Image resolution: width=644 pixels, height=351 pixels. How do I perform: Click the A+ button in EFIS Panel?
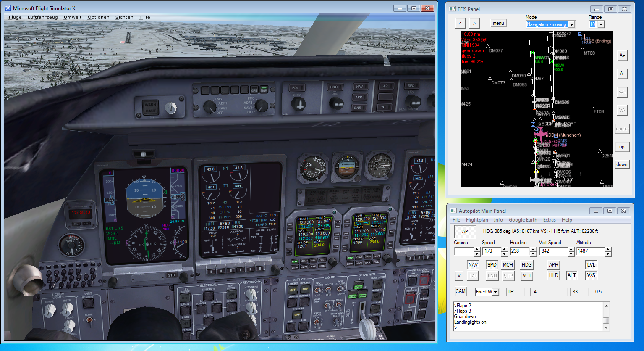pyautogui.click(x=622, y=55)
